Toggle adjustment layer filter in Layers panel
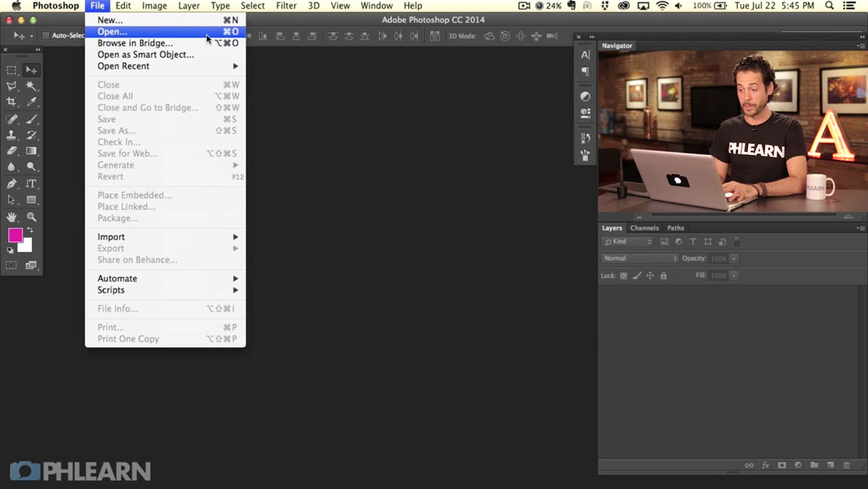Screen dimensions: 868x489 [x=678, y=242]
